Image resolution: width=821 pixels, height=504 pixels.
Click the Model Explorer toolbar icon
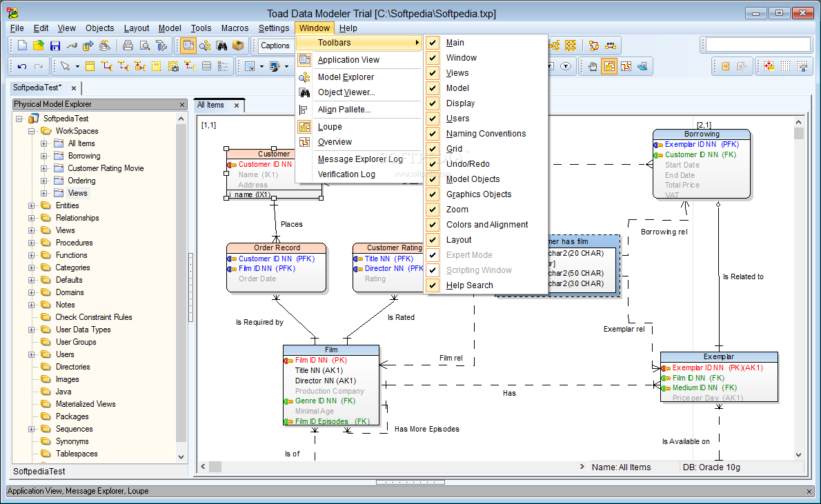pos(205,46)
